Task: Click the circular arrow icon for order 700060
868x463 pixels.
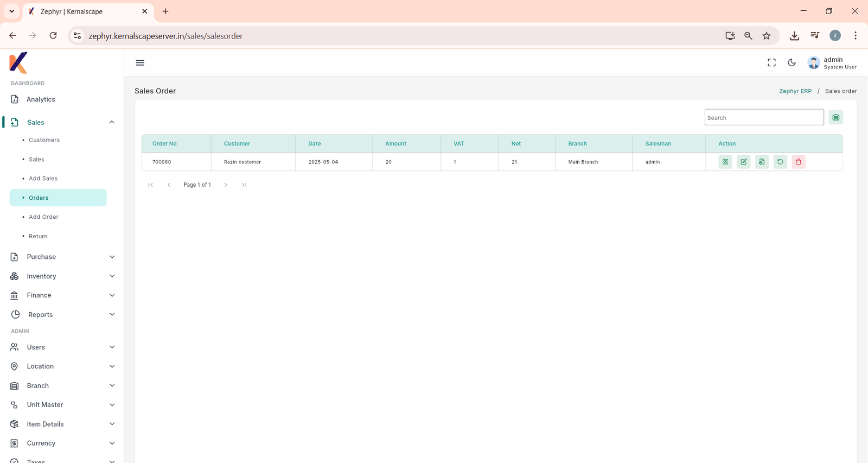Action: point(780,162)
